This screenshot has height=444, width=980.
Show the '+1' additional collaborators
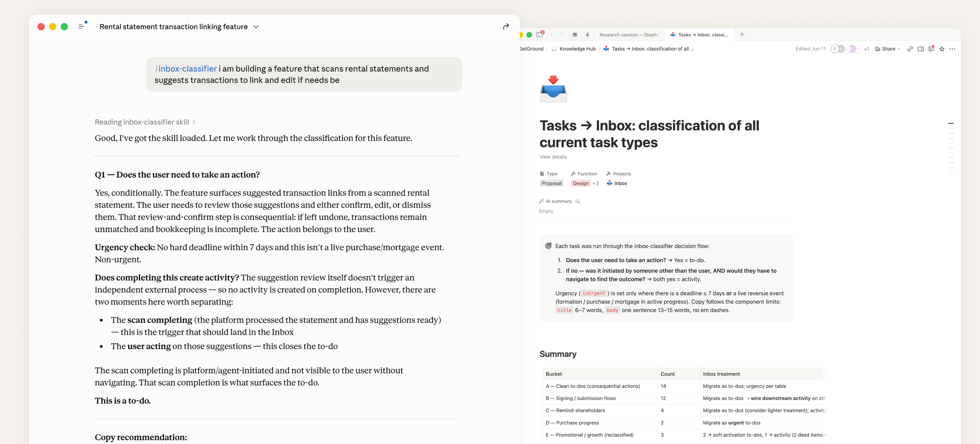(x=866, y=49)
